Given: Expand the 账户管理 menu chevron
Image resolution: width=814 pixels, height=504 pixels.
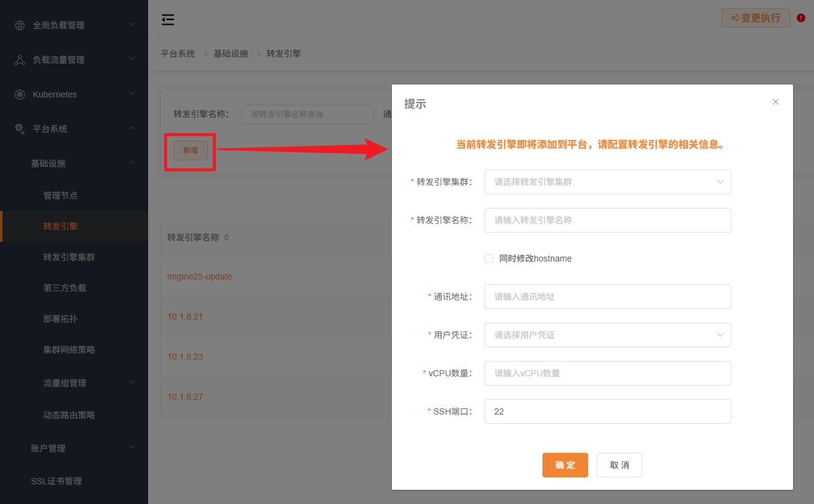Looking at the screenshot, I should (132, 448).
